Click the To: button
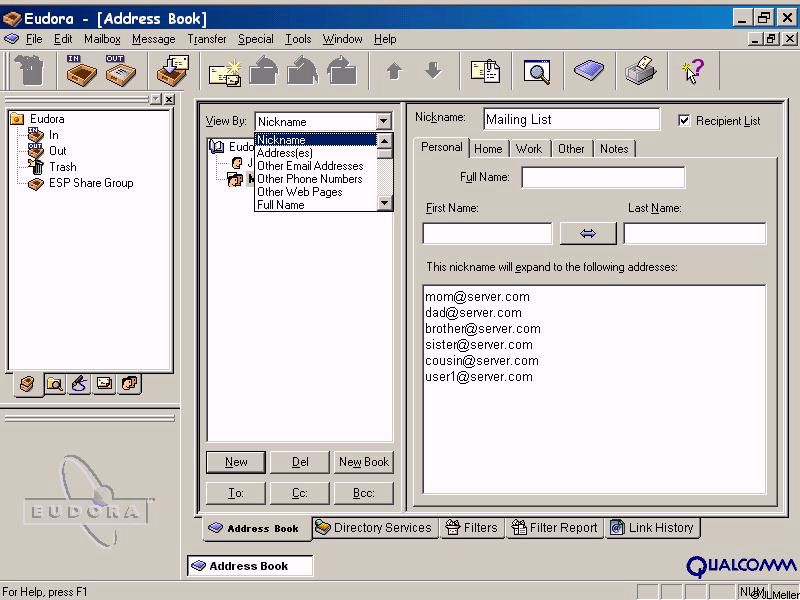The image size is (800, 600). (x=236, y=493)
